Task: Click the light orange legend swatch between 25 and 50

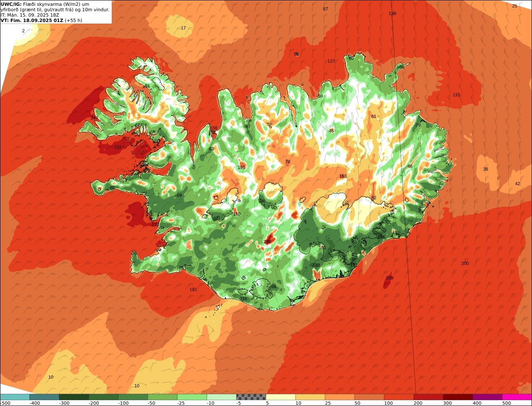Action: [x=340, y=397]
